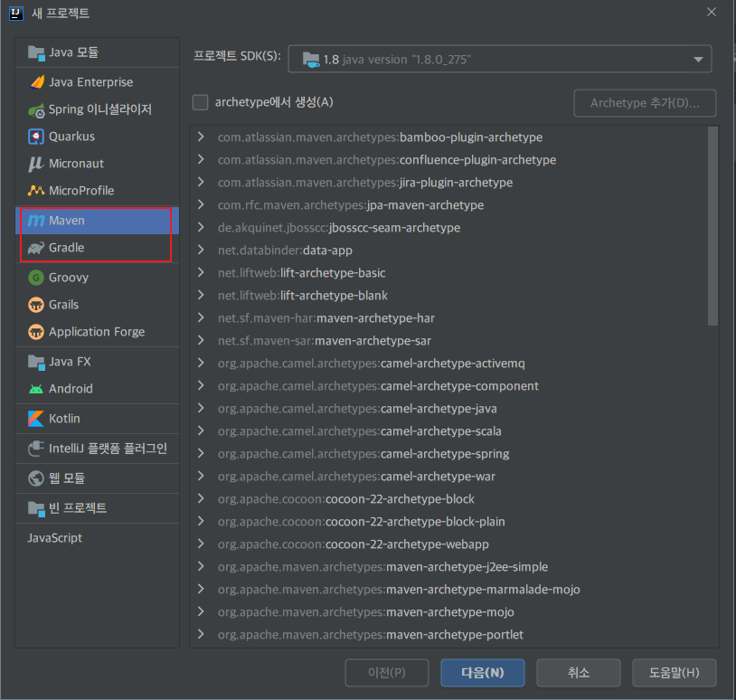This screenshot has width=736, height=700.
Task: Expand maven-archetype-portlet node
Action: [x=201, y=634]
